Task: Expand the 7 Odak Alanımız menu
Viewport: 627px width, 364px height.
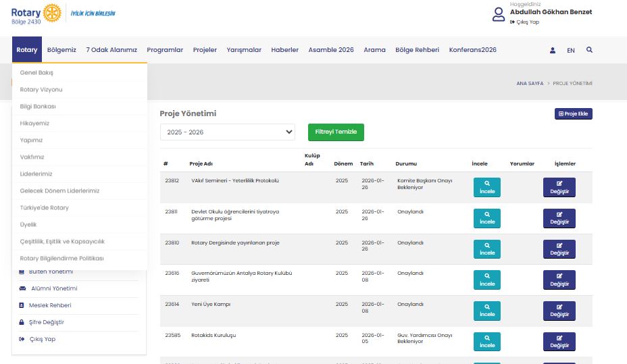Action: pyautogui.click(x=111, y=50)
